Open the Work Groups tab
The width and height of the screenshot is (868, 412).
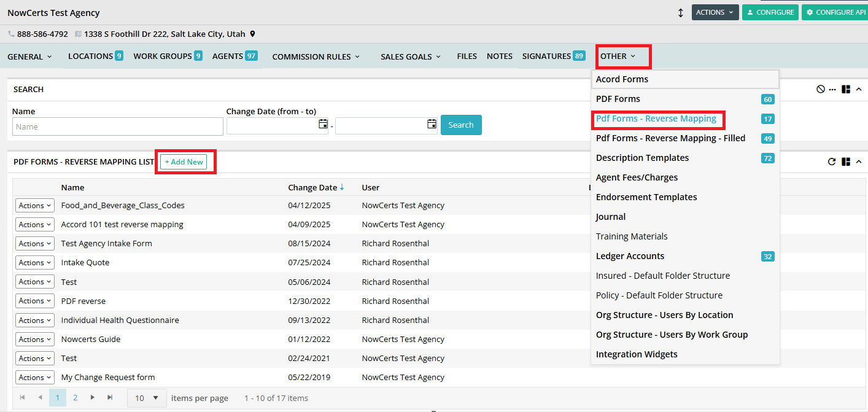(168, 56)
